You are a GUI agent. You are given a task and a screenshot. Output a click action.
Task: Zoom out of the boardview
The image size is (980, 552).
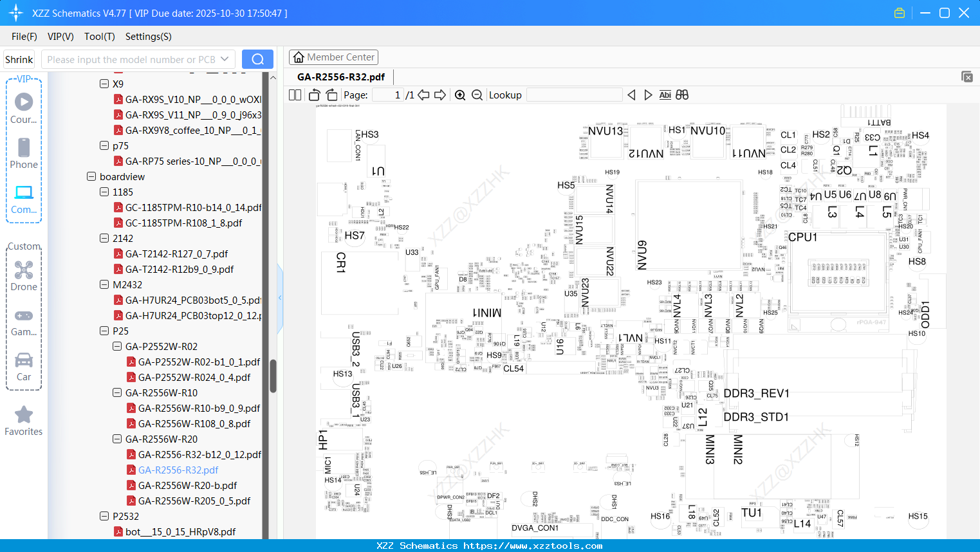477,95
